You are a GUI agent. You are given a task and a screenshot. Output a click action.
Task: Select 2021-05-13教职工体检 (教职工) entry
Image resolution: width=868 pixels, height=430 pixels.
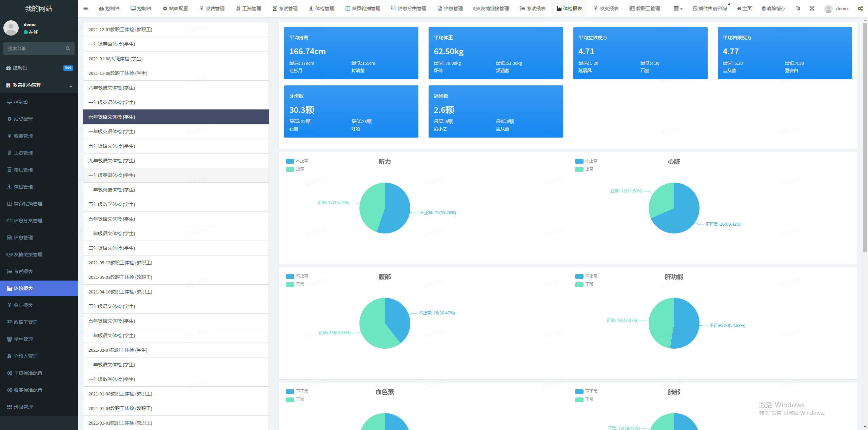120,263
